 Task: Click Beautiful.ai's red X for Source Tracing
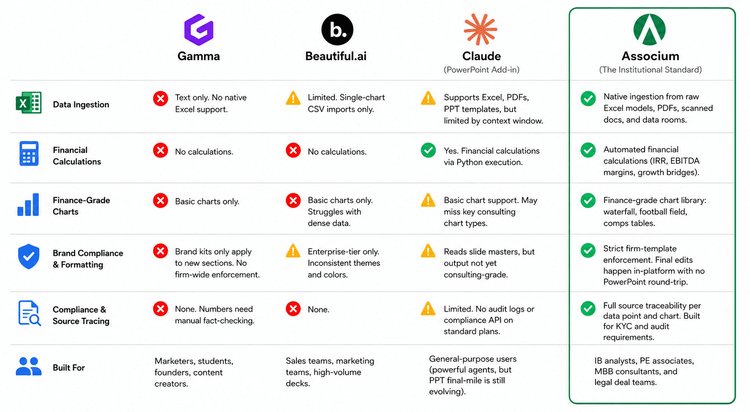click(x=293, y=309)
